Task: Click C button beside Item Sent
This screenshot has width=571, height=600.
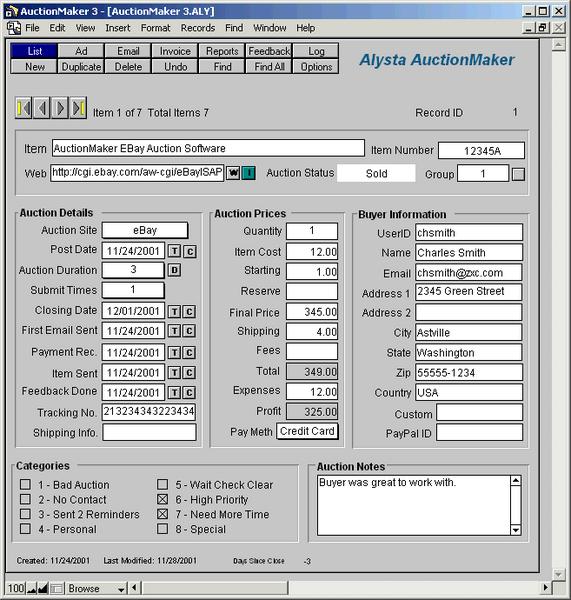Action: pos(189,373)
